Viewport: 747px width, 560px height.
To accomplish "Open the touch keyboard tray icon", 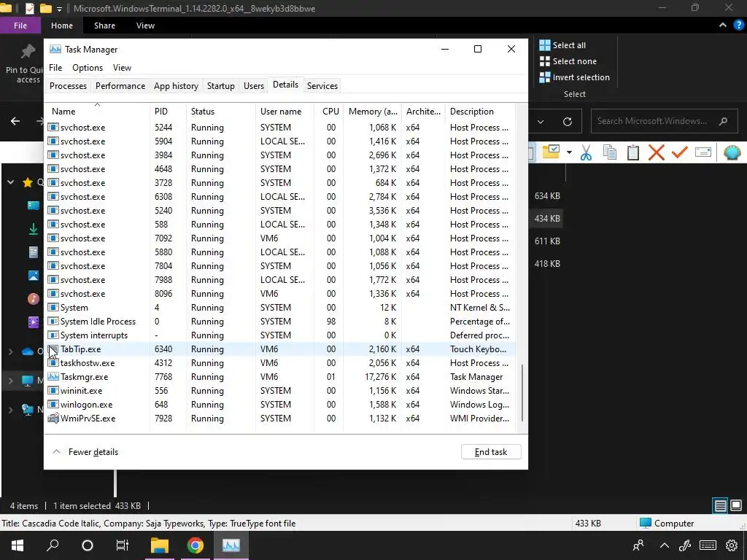I will (x=708, y=545).
